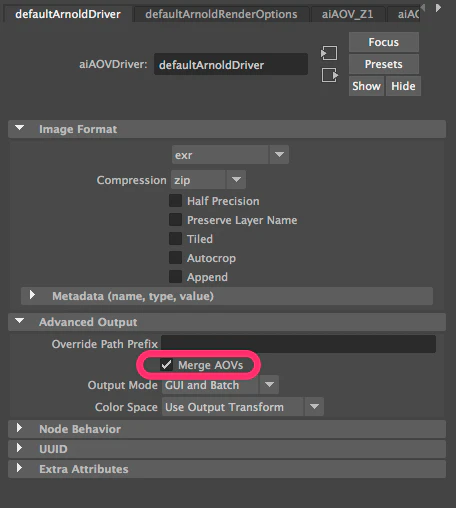
Task: Uncheck the Merge AOVs checkbox
Action: (166, 365)
